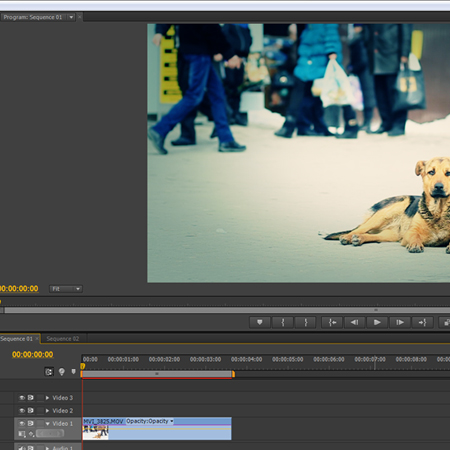Click the Show Keyframes icon on Video 1
The image size is (450, 450).
click(x=31, y=434)
